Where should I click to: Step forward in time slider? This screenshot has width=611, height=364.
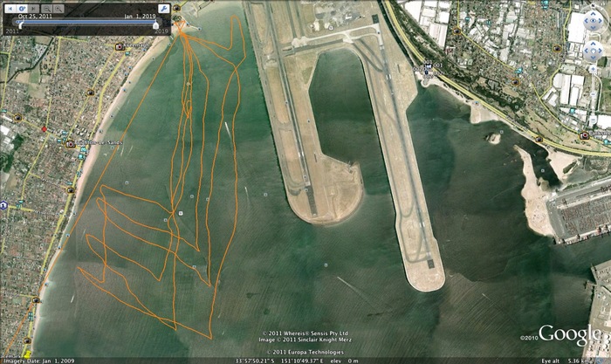35,8
